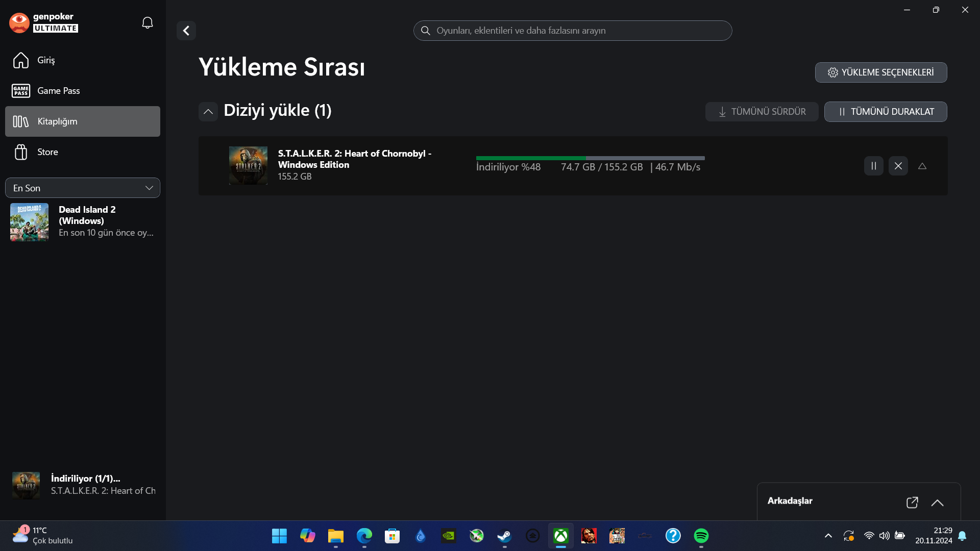
Task: Open the En Son sort dropdown
Action: pos(83,188)
